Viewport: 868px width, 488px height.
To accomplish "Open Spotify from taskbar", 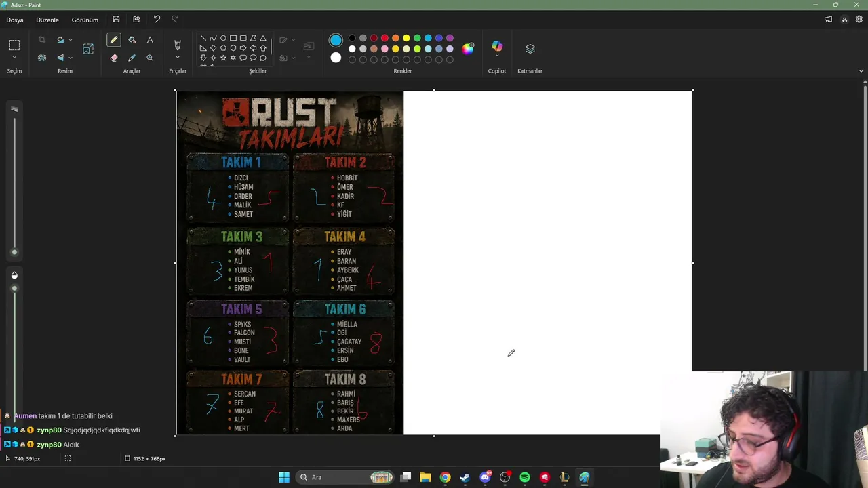I will point(525,477).
